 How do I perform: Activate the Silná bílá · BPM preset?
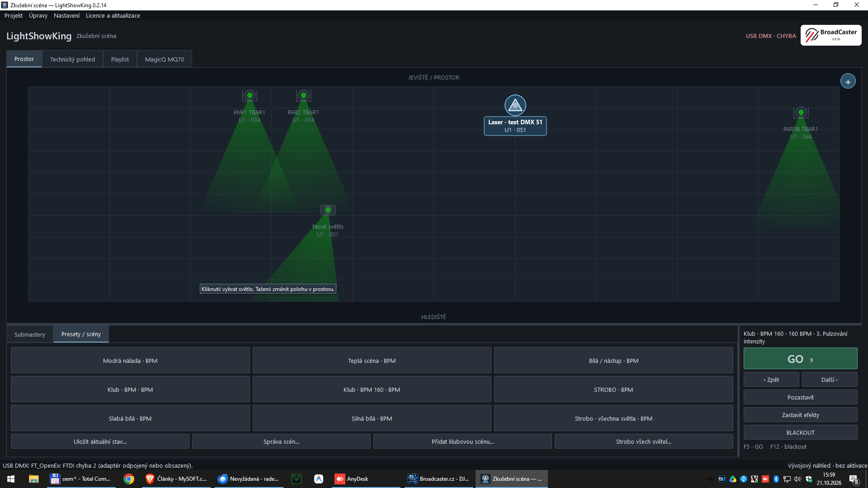[372, 418]
